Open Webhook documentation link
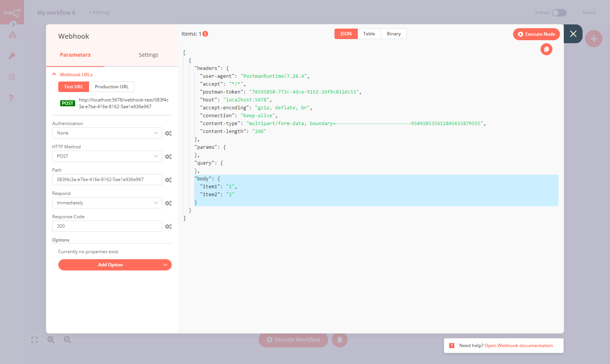Image resolution: width=610 pixels, height=364 pixels. (x=519, y=346)
